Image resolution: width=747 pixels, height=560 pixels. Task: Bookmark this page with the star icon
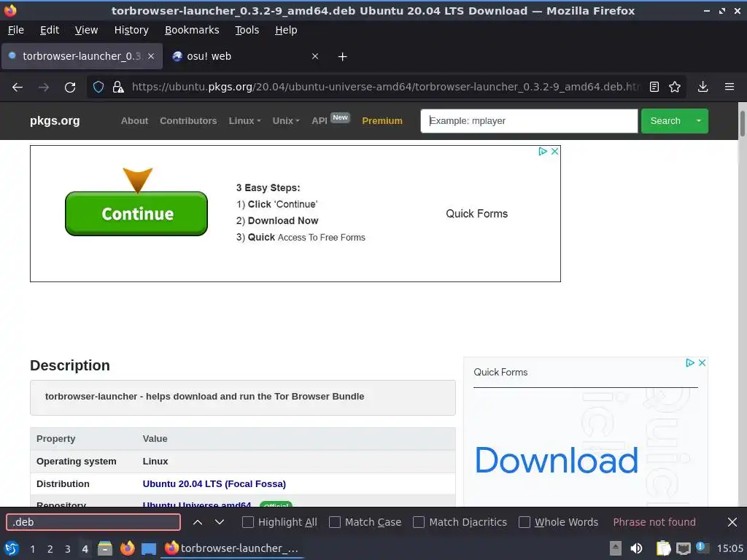675,87
